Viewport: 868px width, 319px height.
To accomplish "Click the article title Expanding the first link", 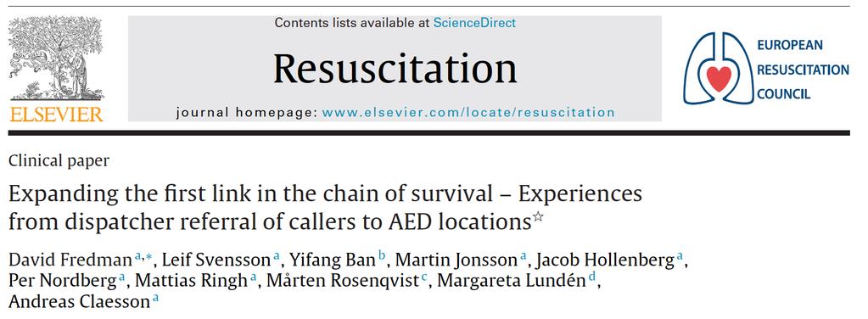I will point(326,208).
